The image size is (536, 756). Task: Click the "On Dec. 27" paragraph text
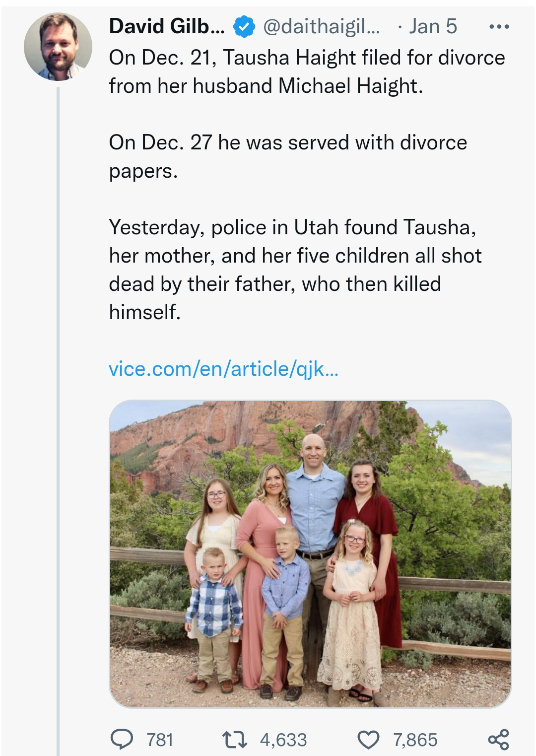point(288,156)
